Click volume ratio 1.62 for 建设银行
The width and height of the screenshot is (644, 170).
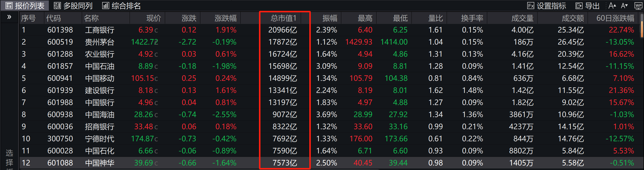[x=435, y=90]
